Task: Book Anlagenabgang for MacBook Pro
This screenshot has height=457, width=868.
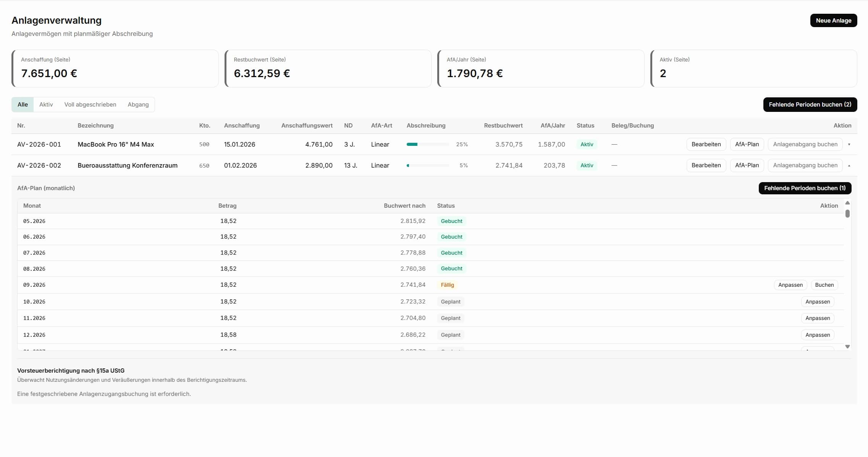Action: pos(805,144)
